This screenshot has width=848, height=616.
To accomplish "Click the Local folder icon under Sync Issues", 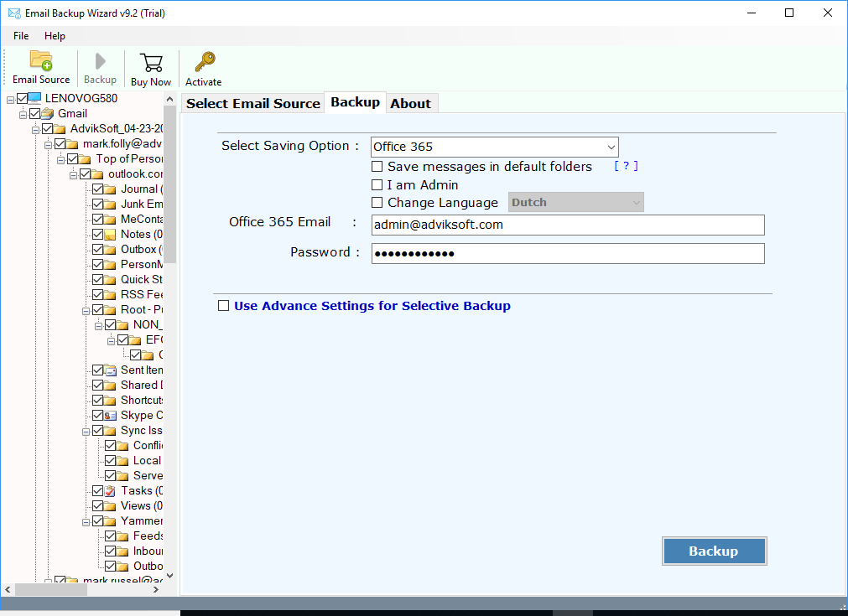I will coord(122,461).
